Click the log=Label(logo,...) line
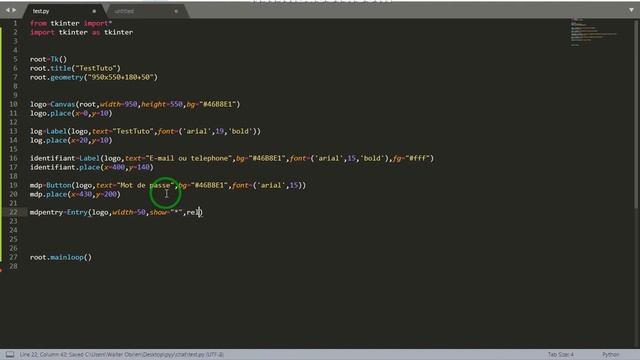Image resolution: width=640 pixels, height=360 pixels. click(x=145, y=131)
